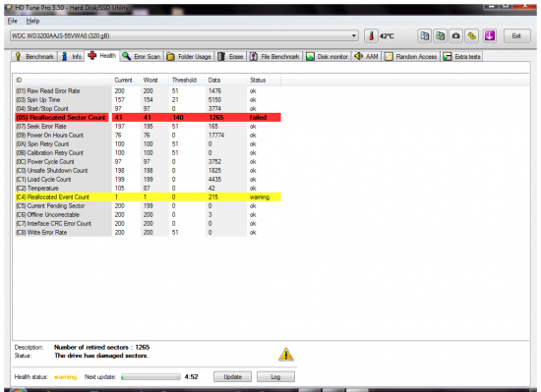This screenshot has width=541, height=392.
Task: Switch to the Extra tests tab
Action: (461, 57)
